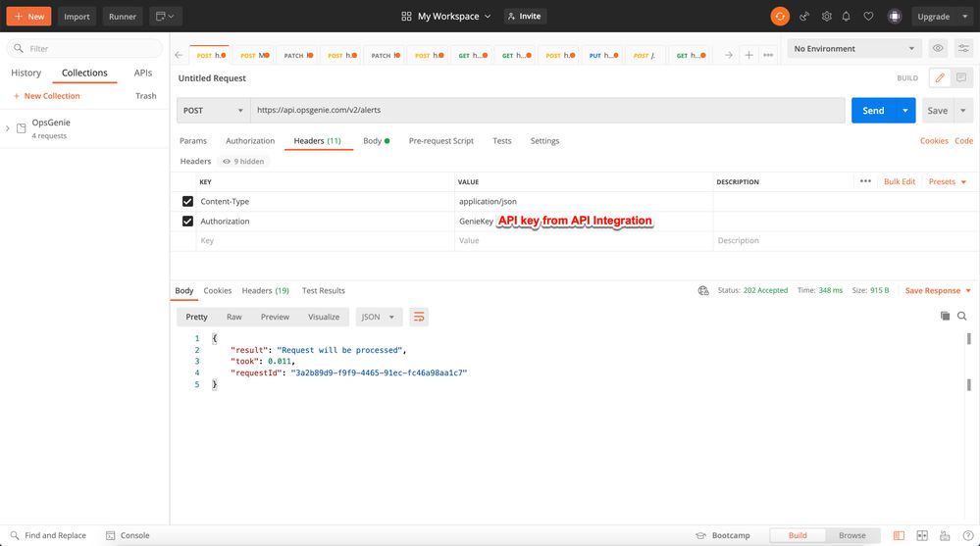
Task: Open the request Settings tab
Action: pos(544,140)
